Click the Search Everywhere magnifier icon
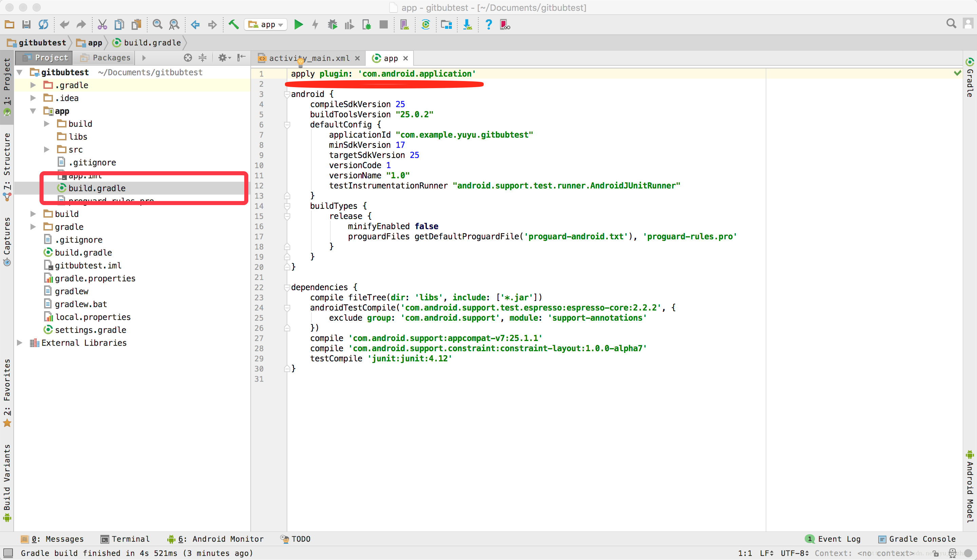Viewport: 977px width, 560px height. point(951,24)
